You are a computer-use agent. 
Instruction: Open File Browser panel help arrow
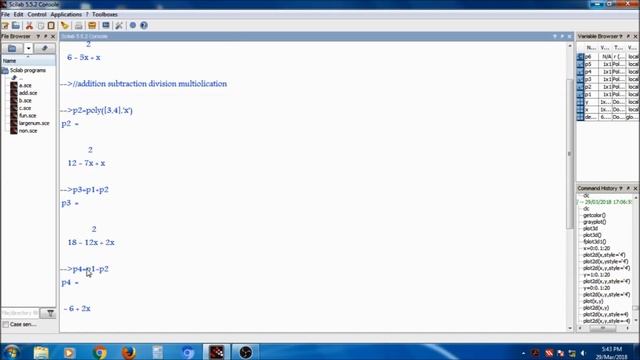38,36
